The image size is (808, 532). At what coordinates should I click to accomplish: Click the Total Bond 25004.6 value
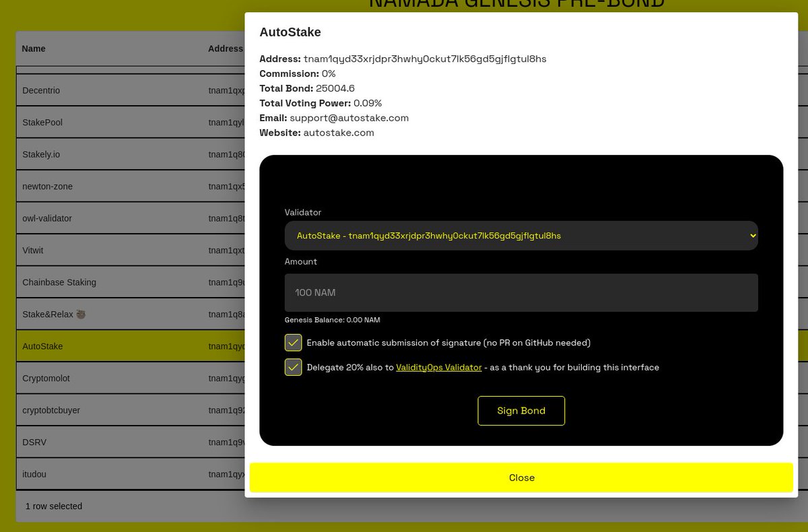click(x=335, y=88)
